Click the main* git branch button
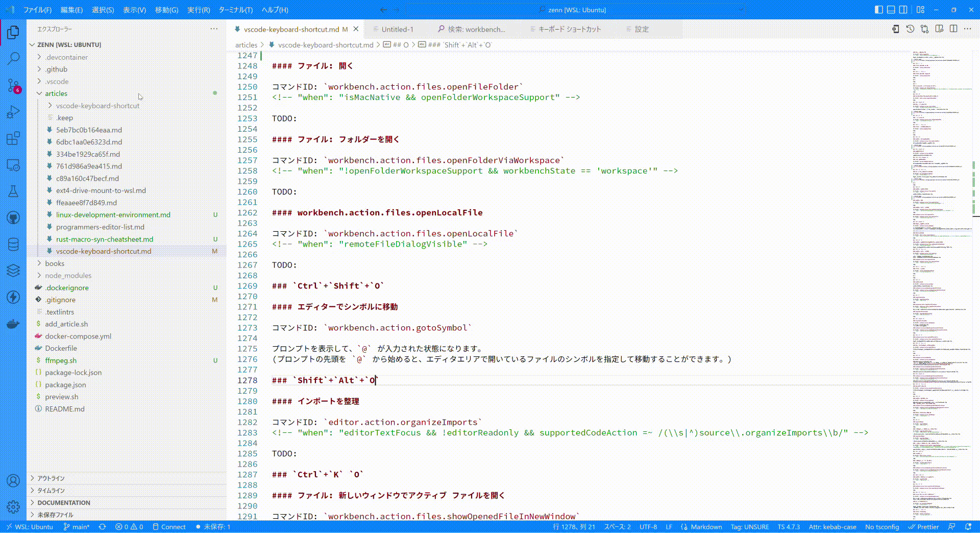 coord(77,527)
